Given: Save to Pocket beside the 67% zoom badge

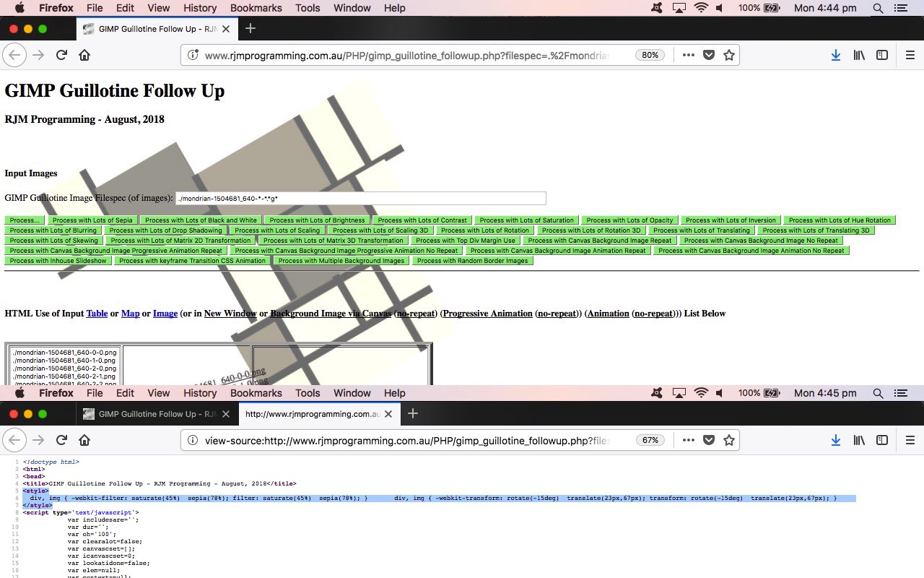Looking at the screenshot, I should coord(709,440).
